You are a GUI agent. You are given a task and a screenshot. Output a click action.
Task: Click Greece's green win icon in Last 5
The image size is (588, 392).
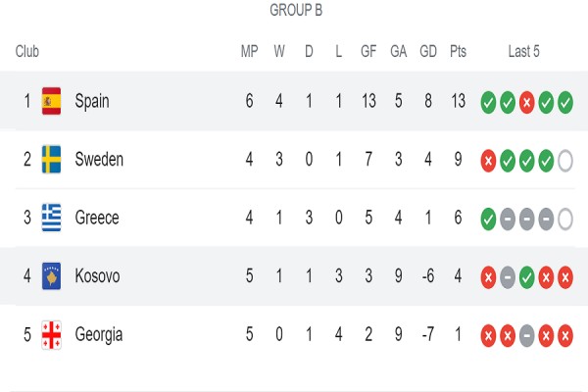point(488,220)
